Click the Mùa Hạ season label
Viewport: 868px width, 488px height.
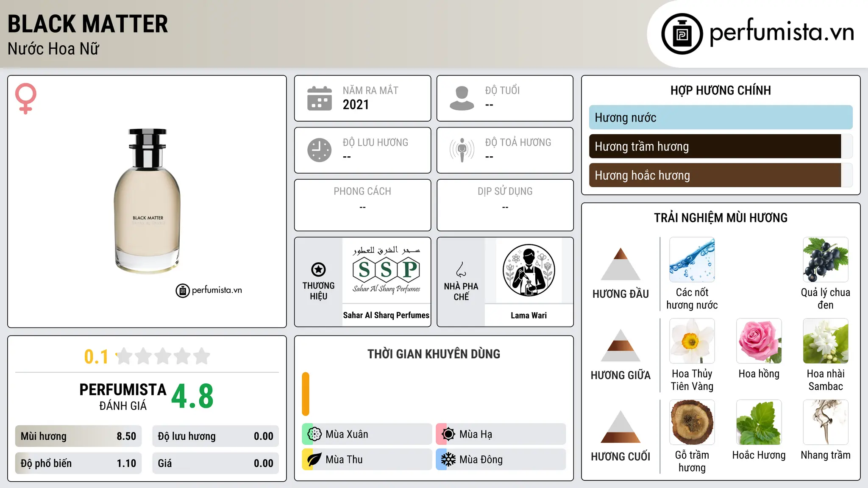coord(476,434)
